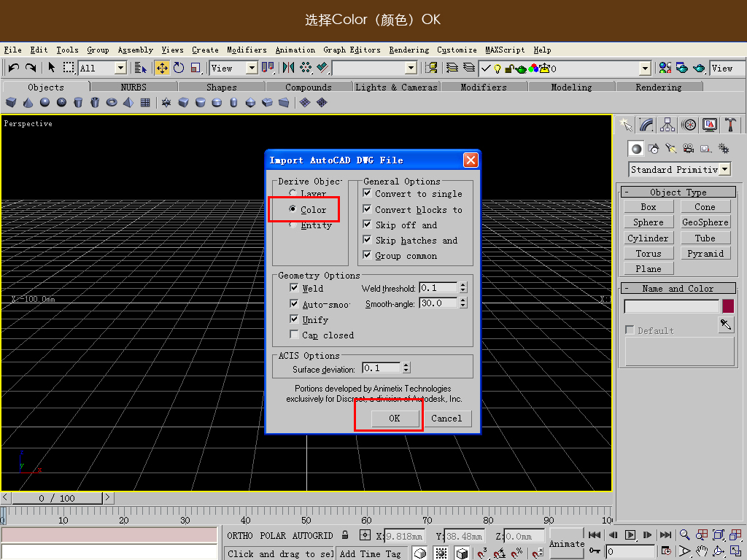Click the Animate button

[567, 543]
